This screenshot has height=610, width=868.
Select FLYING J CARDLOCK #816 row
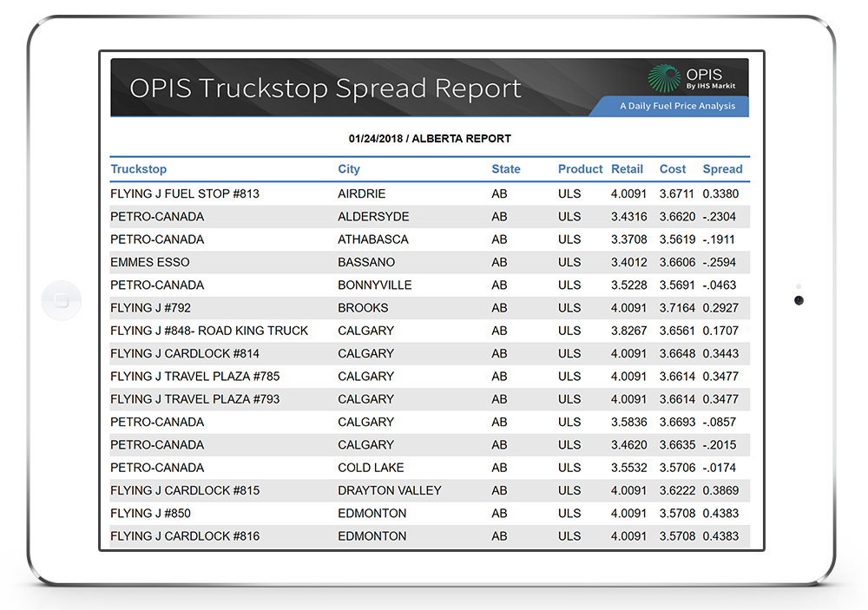point(430,536)
